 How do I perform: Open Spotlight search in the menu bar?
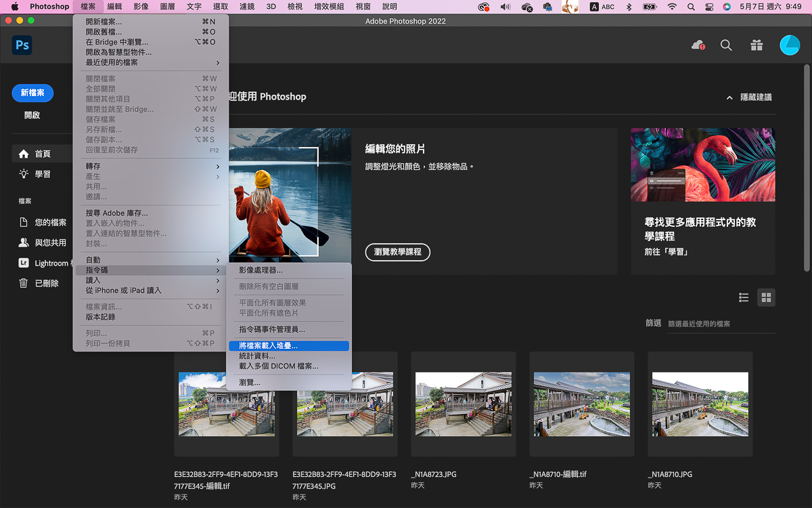coord(691,7)
